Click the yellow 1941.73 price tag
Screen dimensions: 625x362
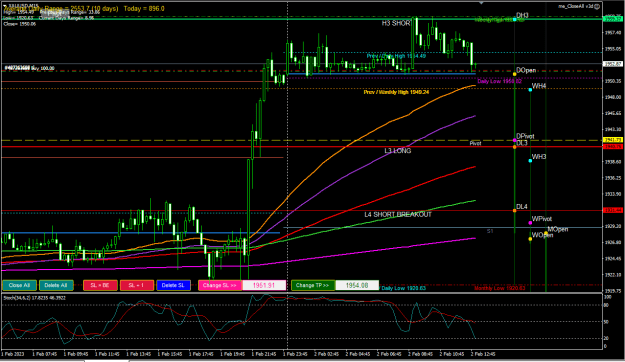tap(613, 140)
